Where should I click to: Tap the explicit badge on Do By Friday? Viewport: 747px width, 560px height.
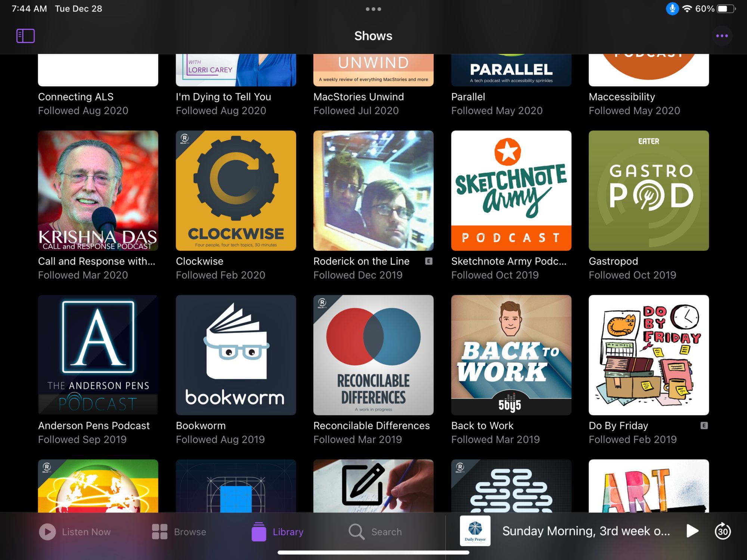pos(704,426)
